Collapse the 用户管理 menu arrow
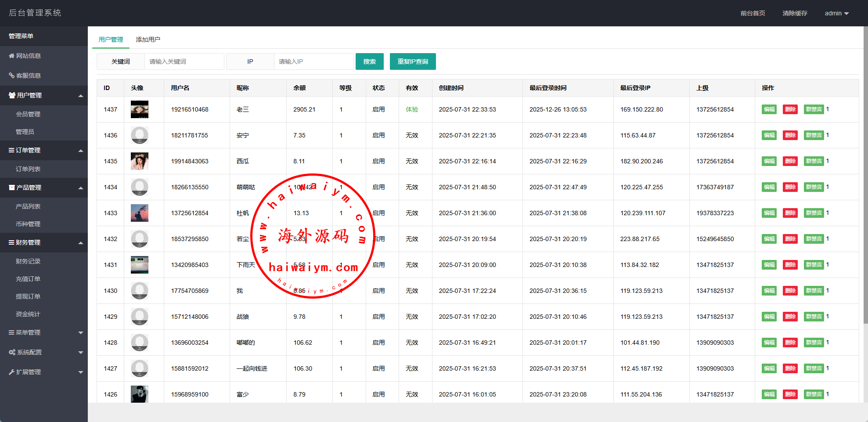Image resolution: width=868 pixels, height=422 pixels. coord(81,96)
